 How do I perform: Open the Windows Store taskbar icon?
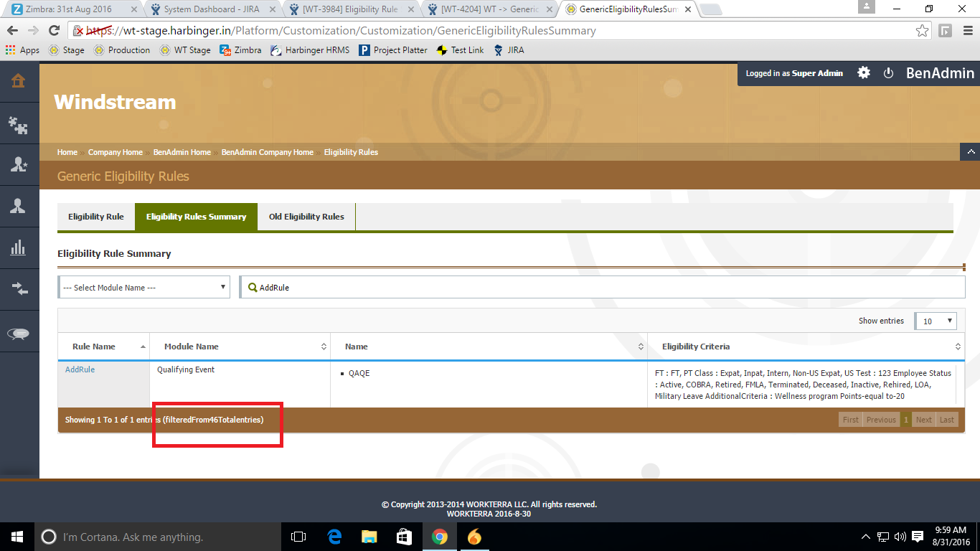coord(404,537)
